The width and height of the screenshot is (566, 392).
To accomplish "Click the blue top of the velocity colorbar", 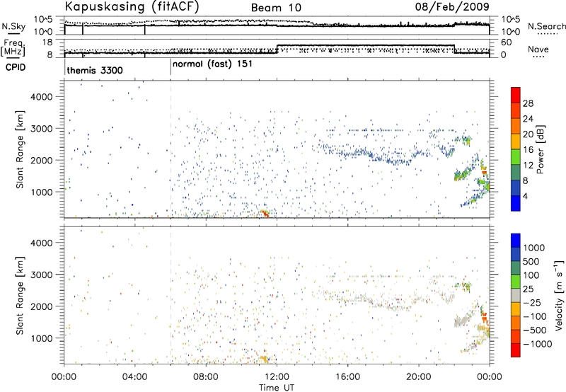I will (x=516, y=241).
